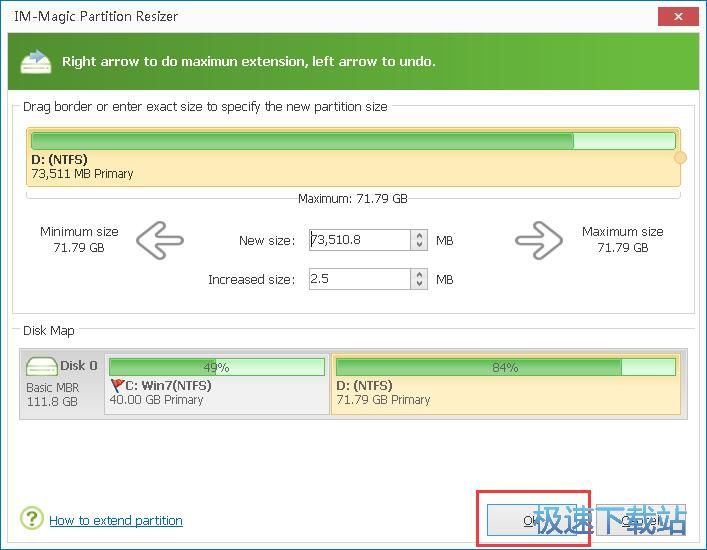The image size is (707, 550).
Task: Click the Minimum size 71.79 GB label
Action: (x=79, y=239)
